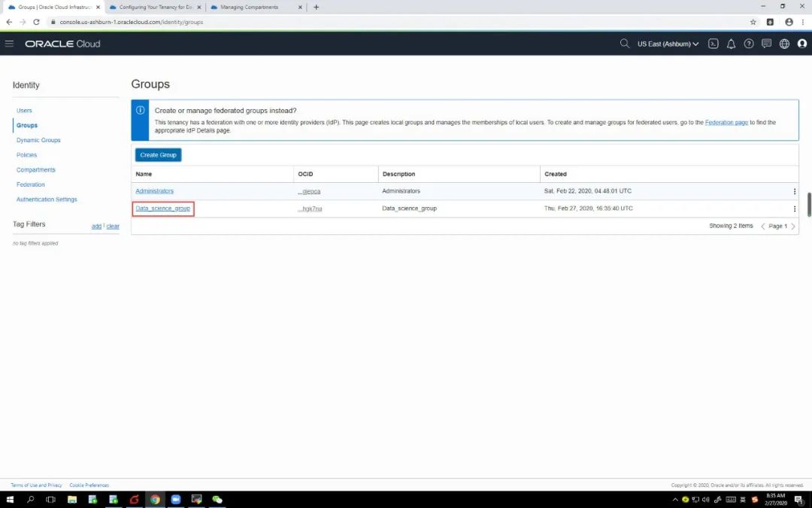Click the browser extension icon beside the star

pos(770,22)
